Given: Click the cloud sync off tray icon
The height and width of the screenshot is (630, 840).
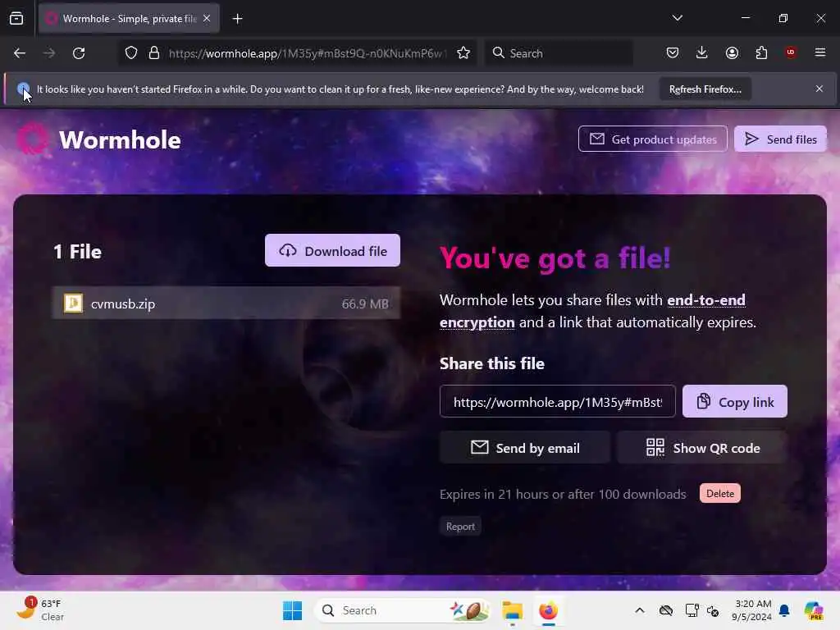Looking at the screenshot, I should [666, 610].
